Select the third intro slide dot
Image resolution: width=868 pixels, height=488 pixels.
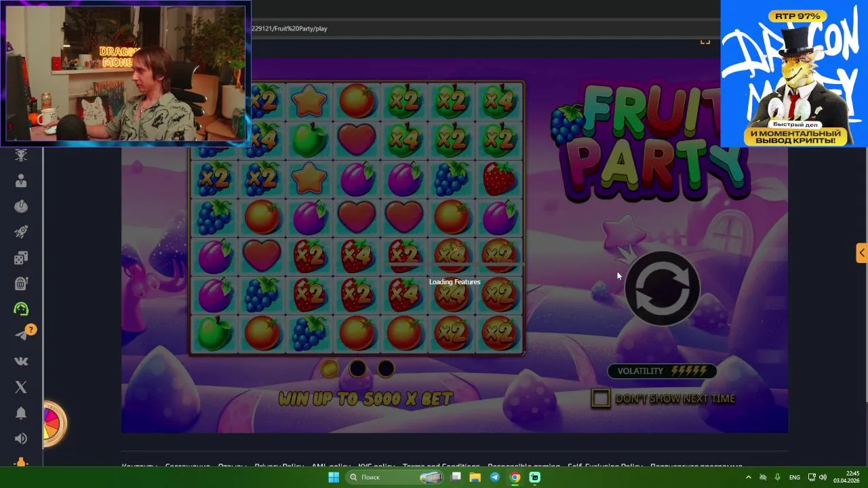point(385,369)
